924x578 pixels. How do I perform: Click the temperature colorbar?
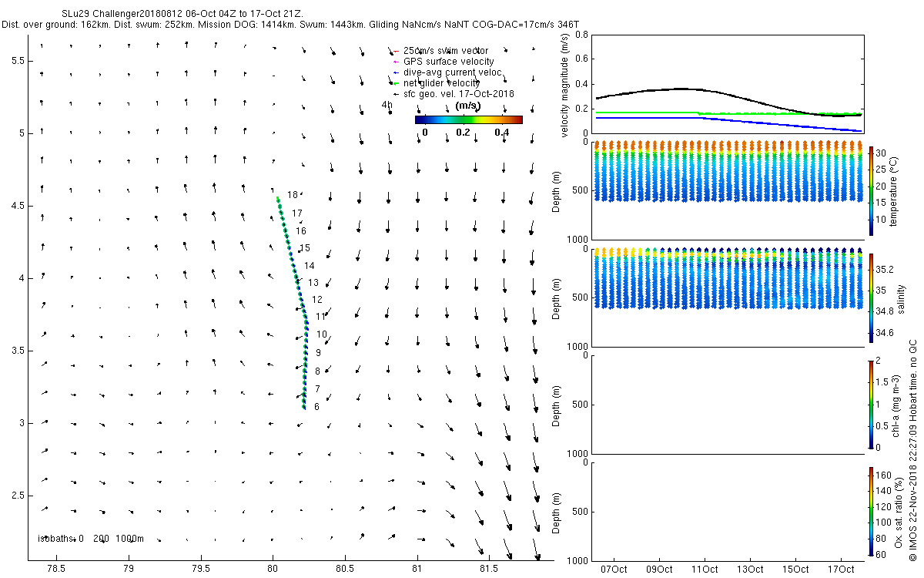tap(872, 190)
